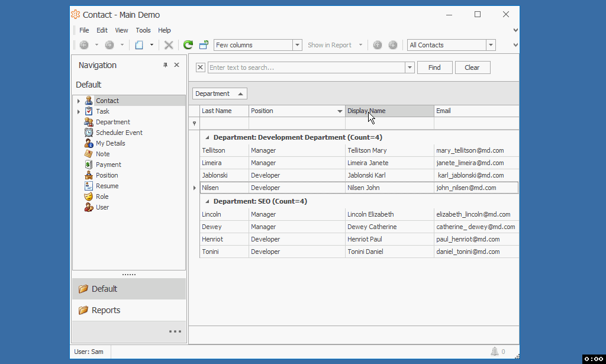The width and height of the screenshot is (606, 364).
Task: Click the Default group folder button
Action: pyautogui.click(x=128, y=289)
